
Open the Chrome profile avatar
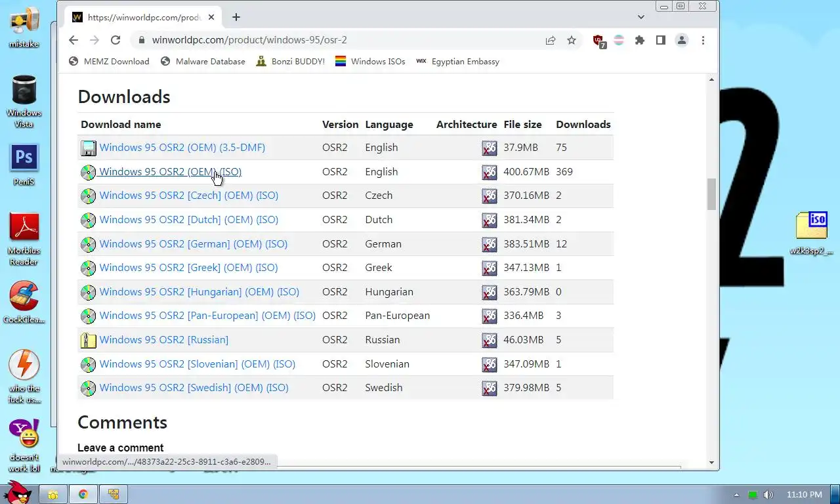(x=682, y=40)
